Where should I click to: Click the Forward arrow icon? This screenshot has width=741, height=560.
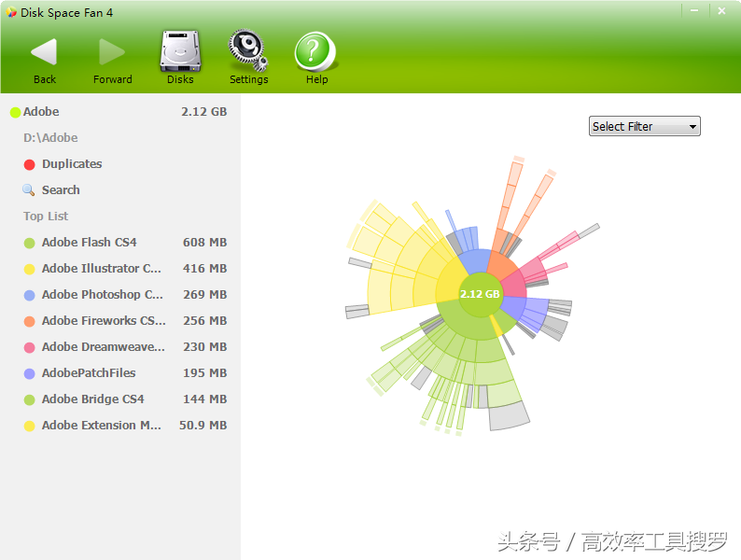pos(112,51)
